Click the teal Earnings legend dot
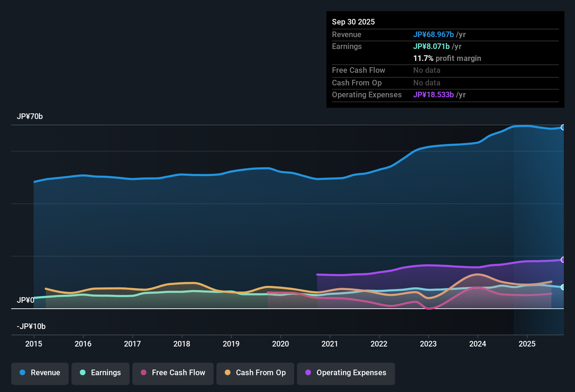This screenshot has height=392, width=575. [83, 373]
